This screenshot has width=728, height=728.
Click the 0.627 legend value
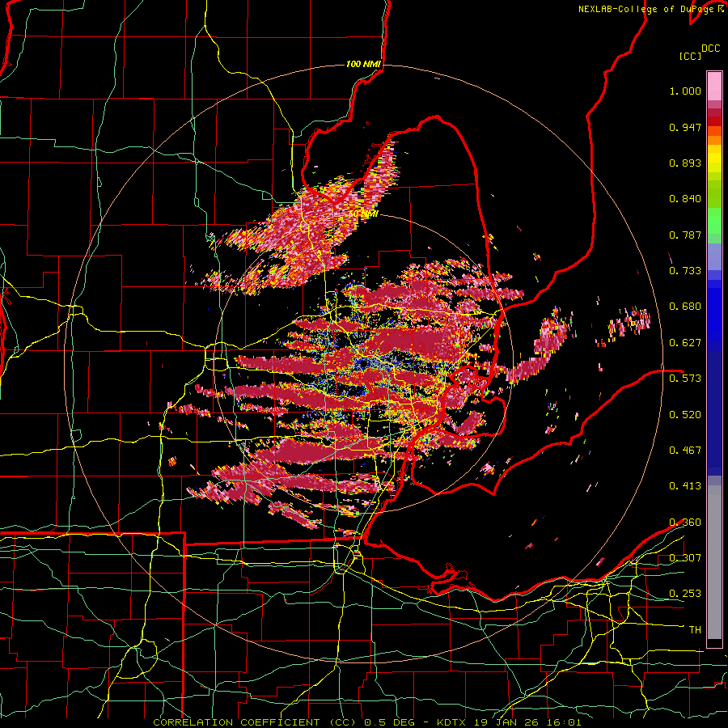pyautogui.click(x=685, y=343)
